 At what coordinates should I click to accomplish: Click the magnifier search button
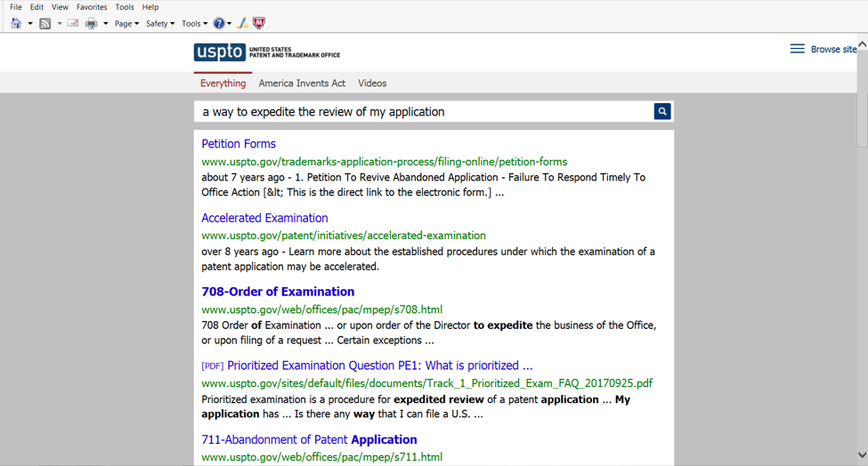point(662,112)
